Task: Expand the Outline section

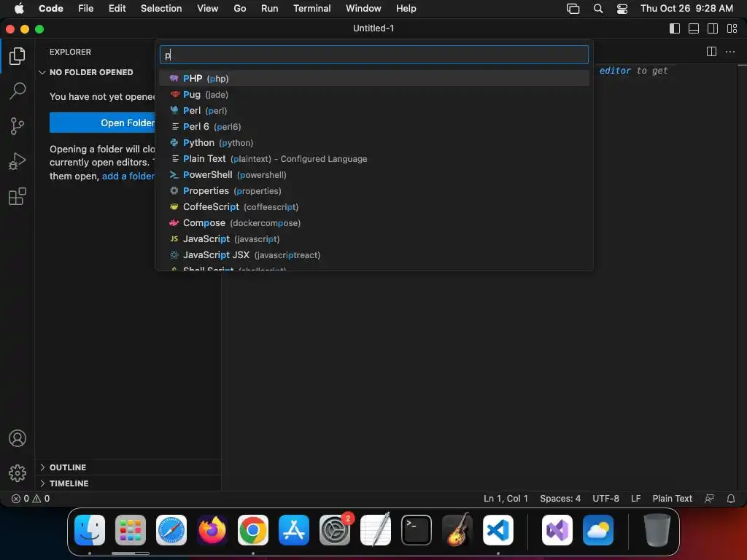Action: (68, 467)
